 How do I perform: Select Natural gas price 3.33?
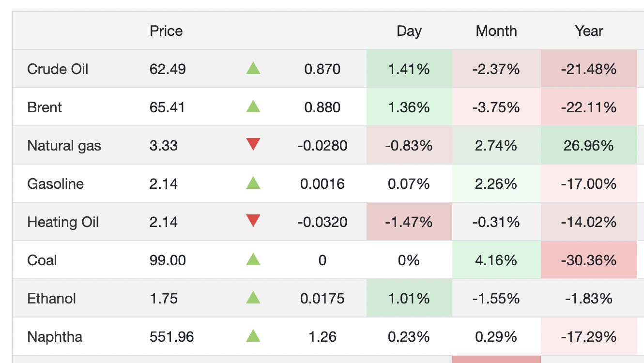(164, 146)
